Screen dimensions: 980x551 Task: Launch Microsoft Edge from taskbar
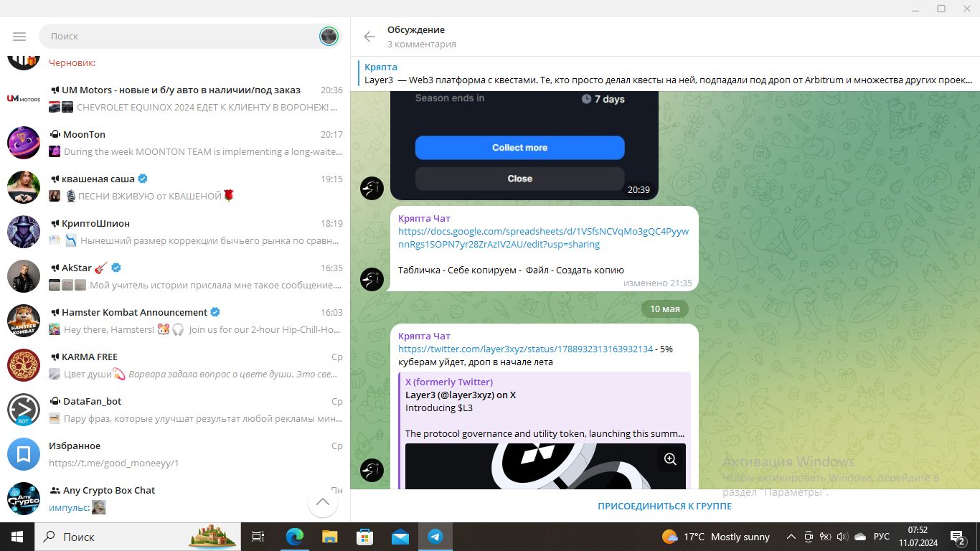[294, 537]
